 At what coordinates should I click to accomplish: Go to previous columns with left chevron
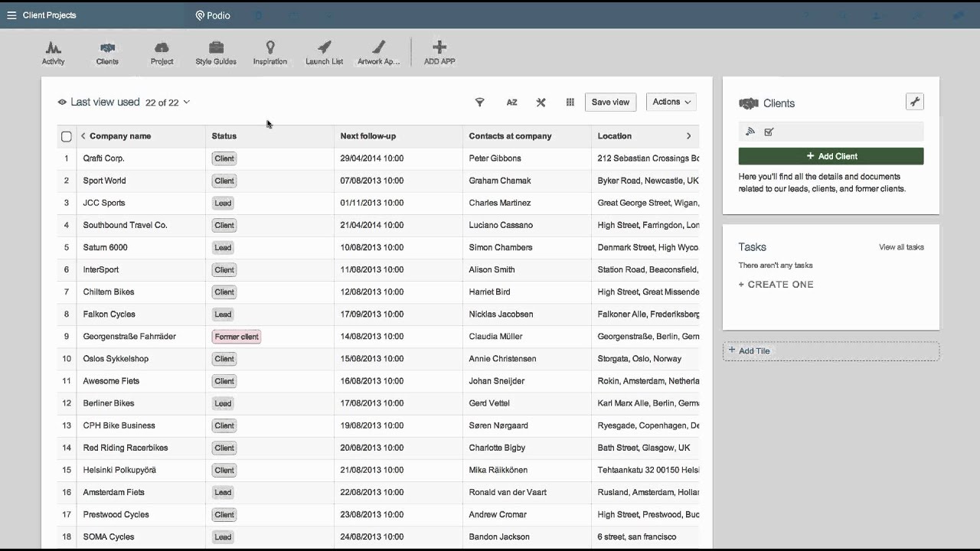click(83, 136)
